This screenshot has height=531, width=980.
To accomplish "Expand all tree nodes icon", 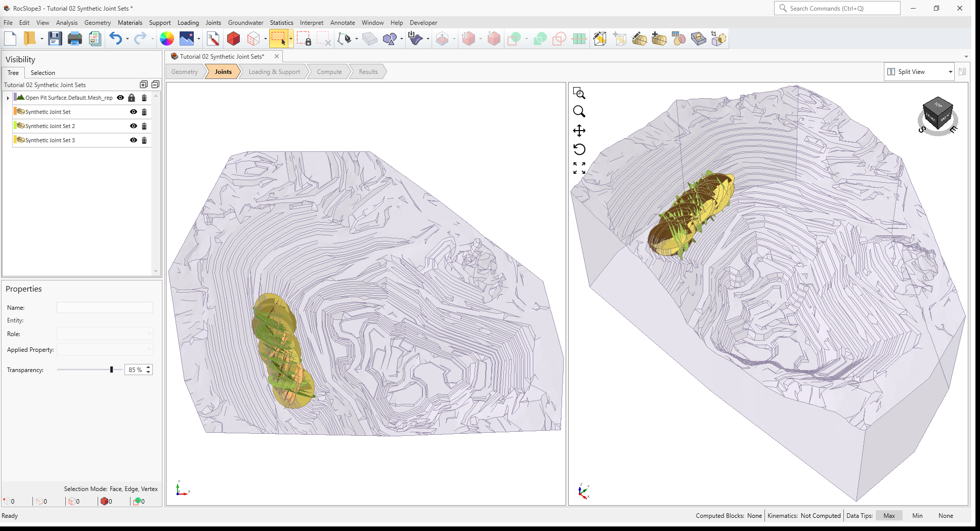I will coord(144,85).
